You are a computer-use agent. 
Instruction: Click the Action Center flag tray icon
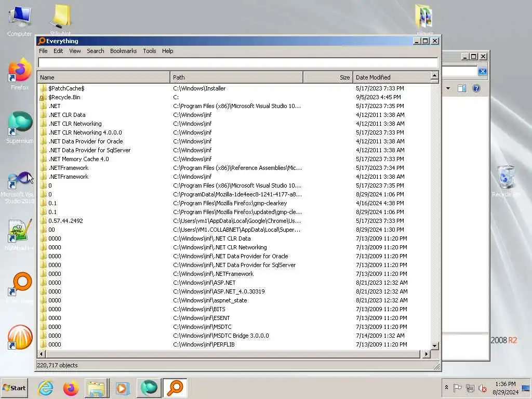(457, 388)
